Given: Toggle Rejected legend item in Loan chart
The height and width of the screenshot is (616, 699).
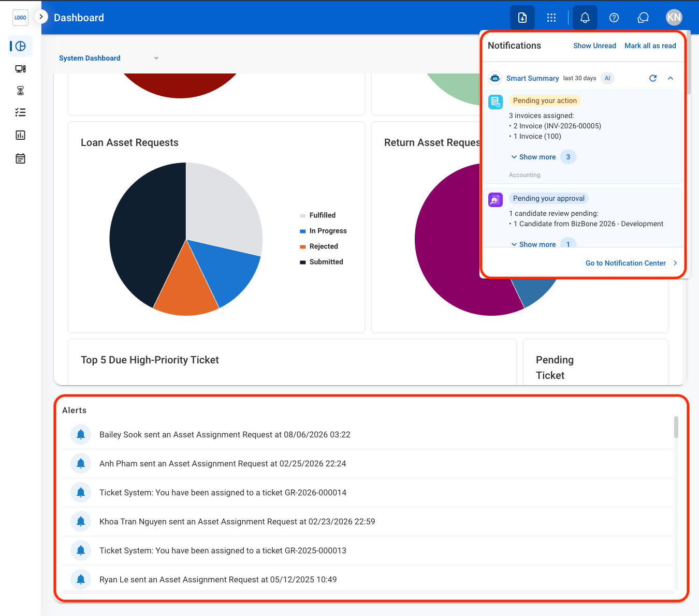Looking at the screenshot, I should (x=318, y=246).
